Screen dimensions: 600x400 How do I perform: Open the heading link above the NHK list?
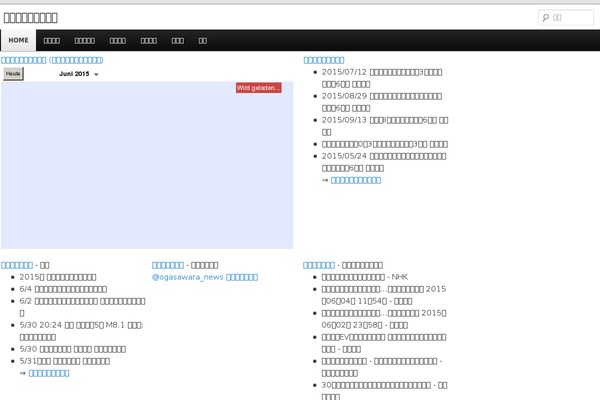point(319,265)
